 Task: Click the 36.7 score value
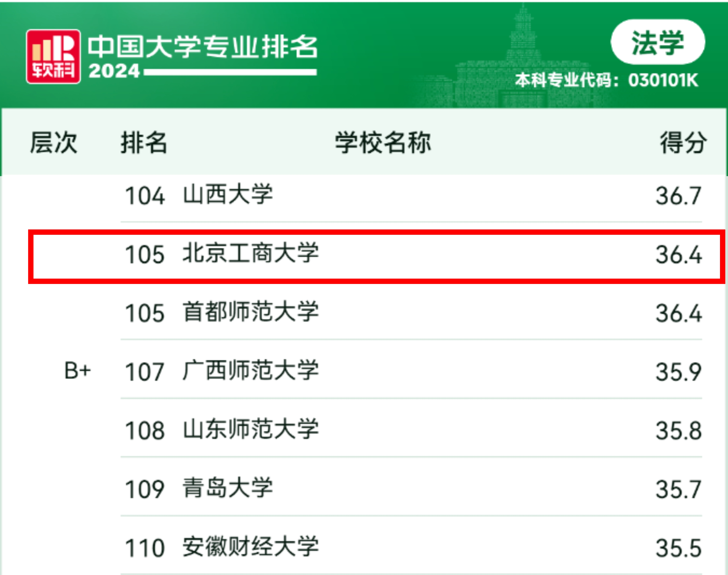(679, 196)
